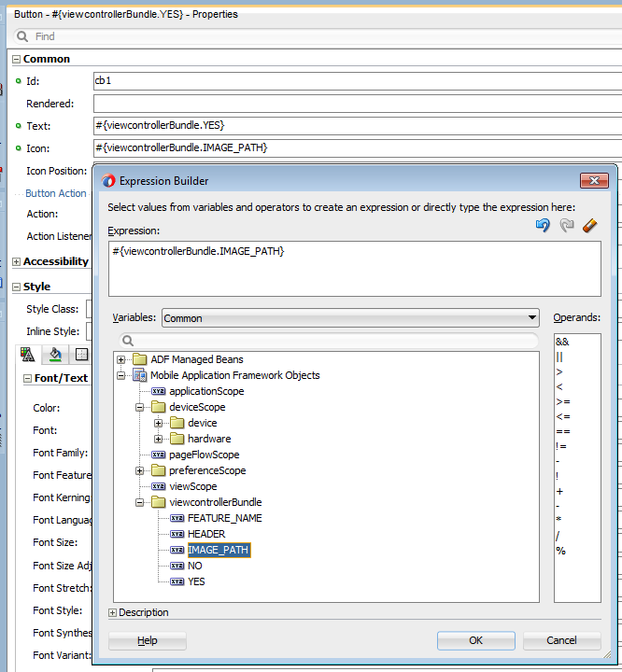Screen dimensions: 622x672
Task: Click the OK button
Action: (475, 640)
